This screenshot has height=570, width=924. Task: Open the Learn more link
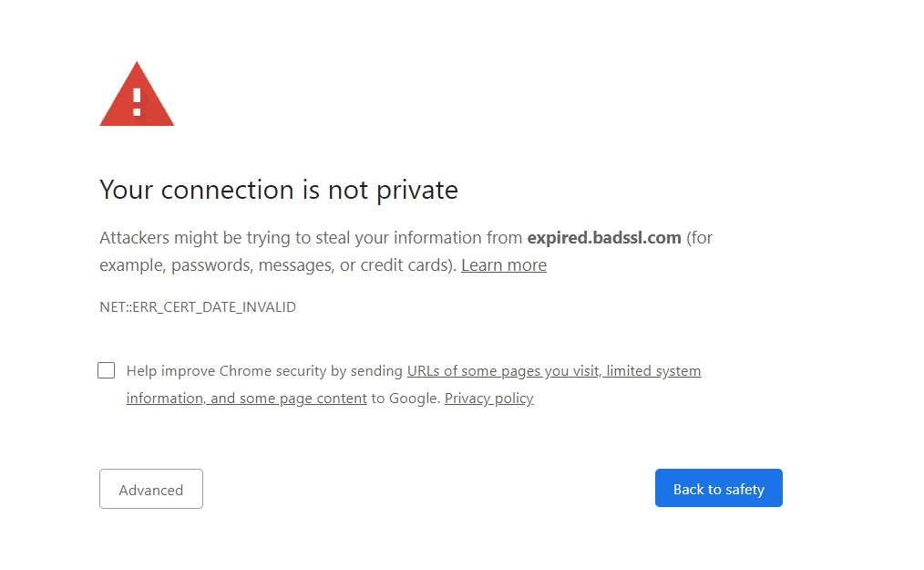[504, 265]
